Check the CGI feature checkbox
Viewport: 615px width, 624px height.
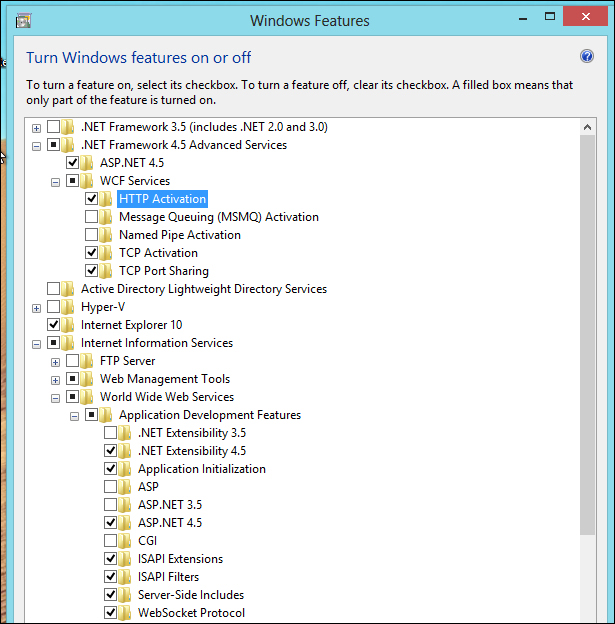(111, 541)
